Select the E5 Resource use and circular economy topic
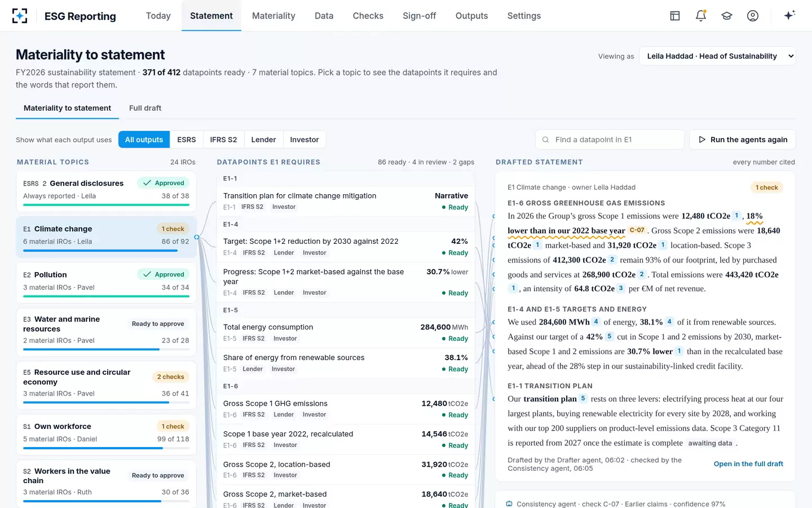Image resolution: width=812 pixels, height=508 pixels. (106, 385)
